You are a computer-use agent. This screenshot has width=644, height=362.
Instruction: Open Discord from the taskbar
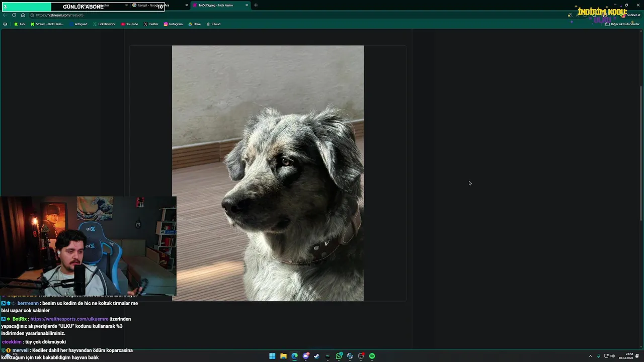[x=306, y=356]
